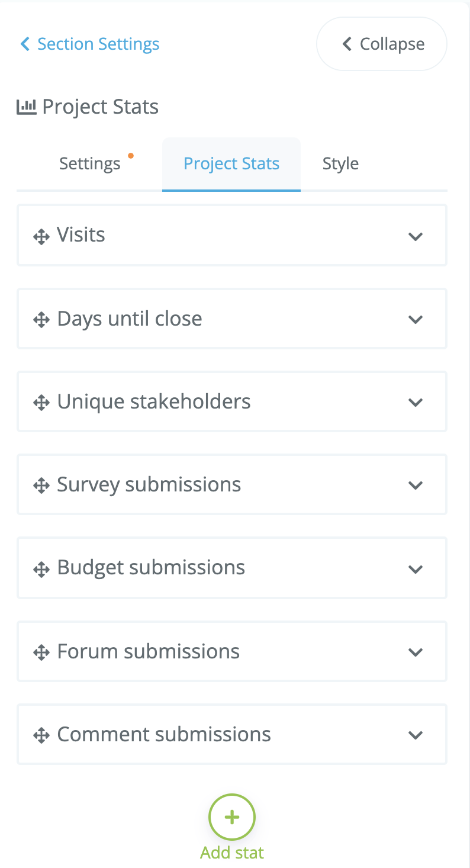Click the move handle icon beside Visits
Viewport: 470px width, 868px height.
41,237
